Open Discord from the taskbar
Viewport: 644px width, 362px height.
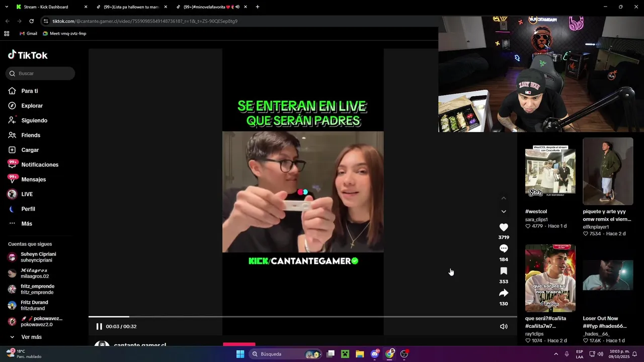(x=375, y=354)
